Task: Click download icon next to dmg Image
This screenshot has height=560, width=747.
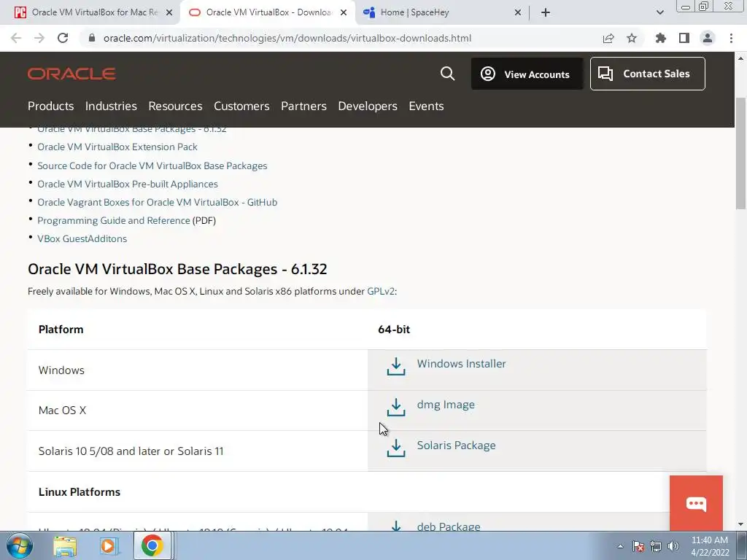Action: 396,408
